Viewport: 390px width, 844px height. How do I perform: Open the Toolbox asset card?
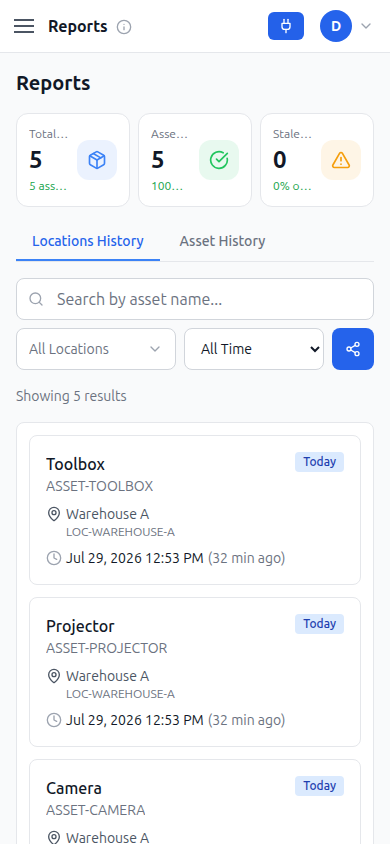[195, 510]
